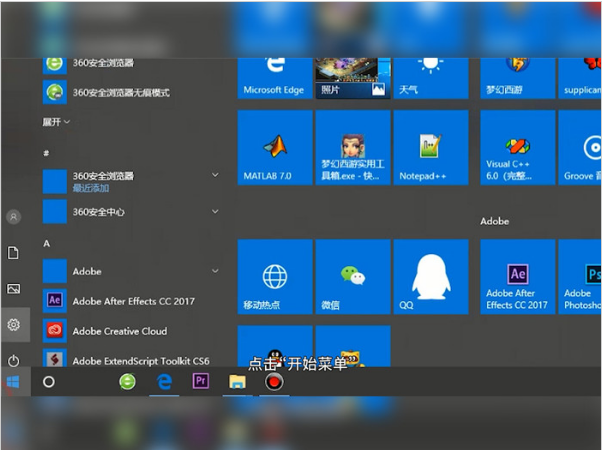Expand the Adobe folder chevron
Viewport: 602px width, 450px height.
[215, 271]
